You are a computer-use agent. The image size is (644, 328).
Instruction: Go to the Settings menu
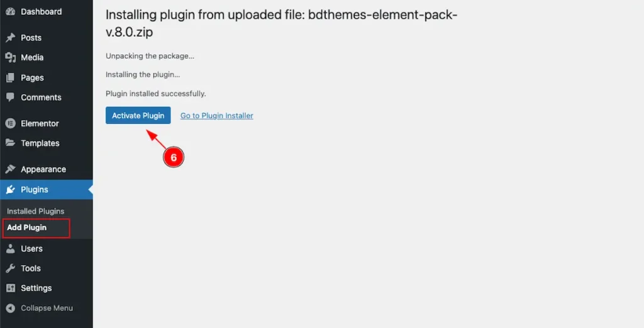36,288
